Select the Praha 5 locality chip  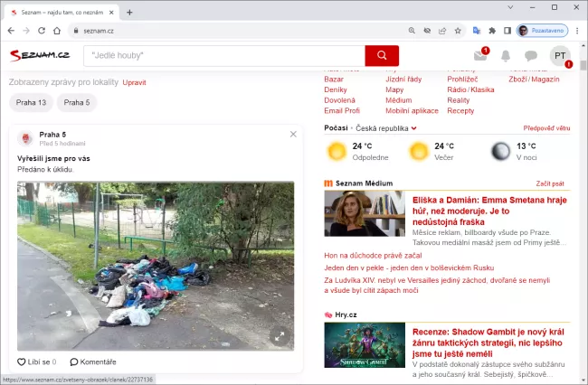click(x=77, y=103)
